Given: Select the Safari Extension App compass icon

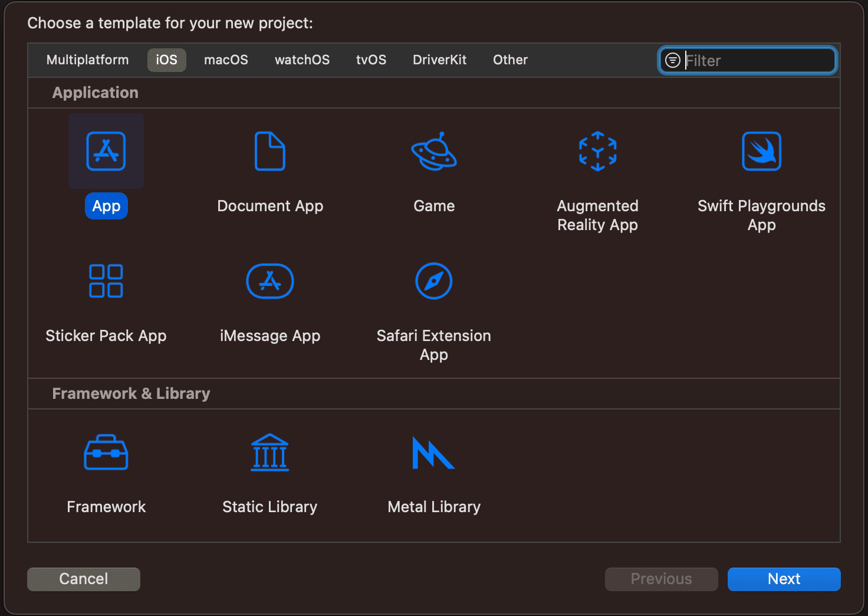Looking at the screenshot, I should point(434,281).
